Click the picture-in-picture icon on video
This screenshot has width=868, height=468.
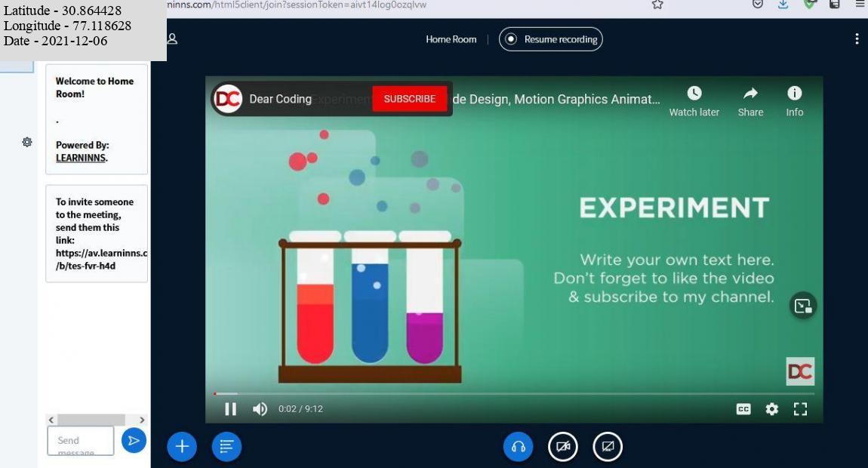click(x=802, y=306)
